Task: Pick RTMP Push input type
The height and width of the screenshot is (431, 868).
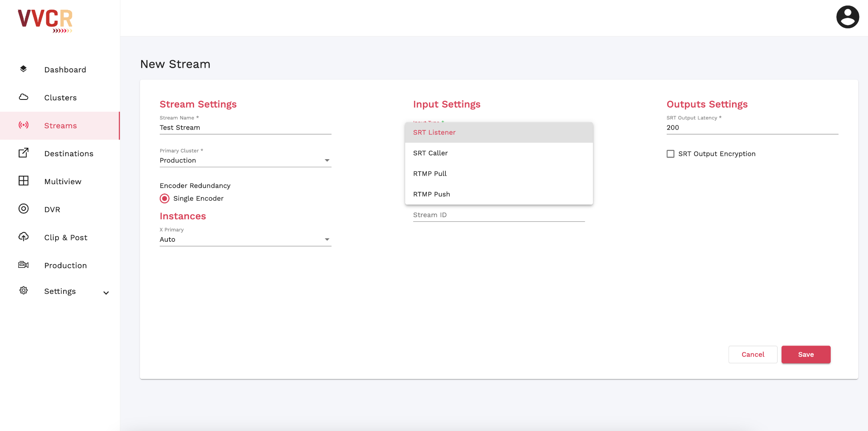Action: [x=431, y=194]
